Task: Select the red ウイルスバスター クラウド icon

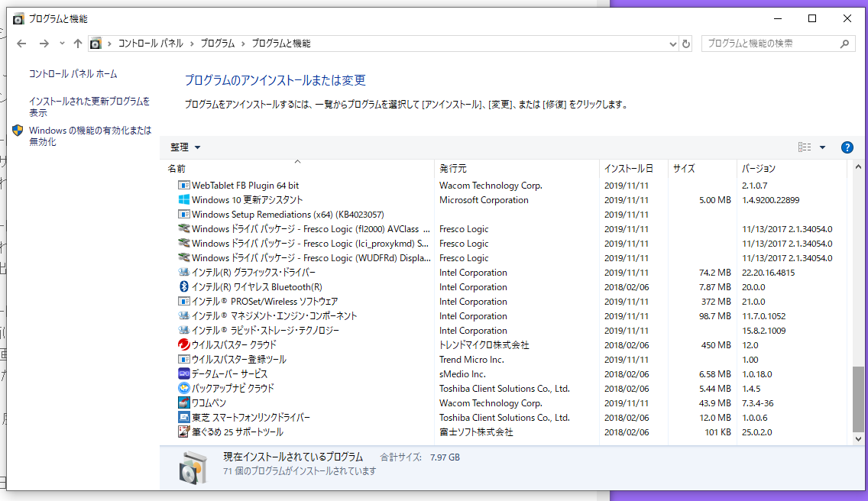Action: (183, 345)
